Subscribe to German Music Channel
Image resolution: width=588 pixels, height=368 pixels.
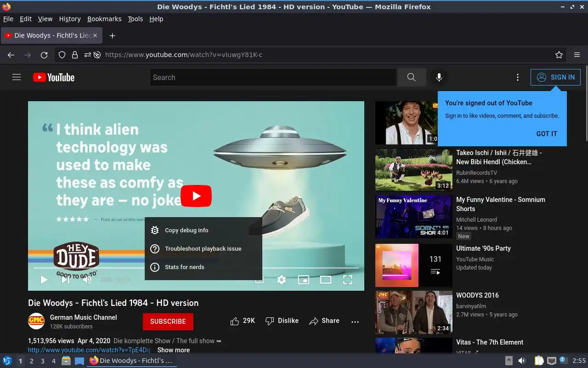click(168, 322)
